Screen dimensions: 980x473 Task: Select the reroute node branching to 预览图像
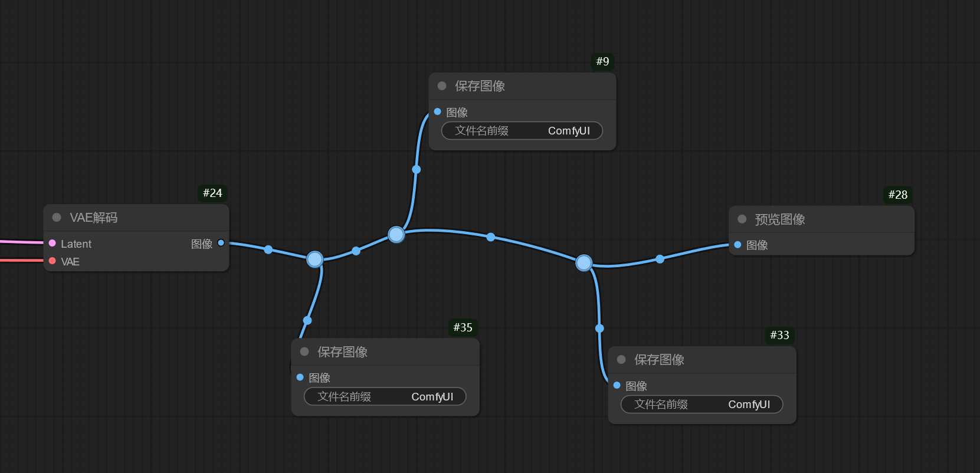pyautogui.click(x=584, y=263)
